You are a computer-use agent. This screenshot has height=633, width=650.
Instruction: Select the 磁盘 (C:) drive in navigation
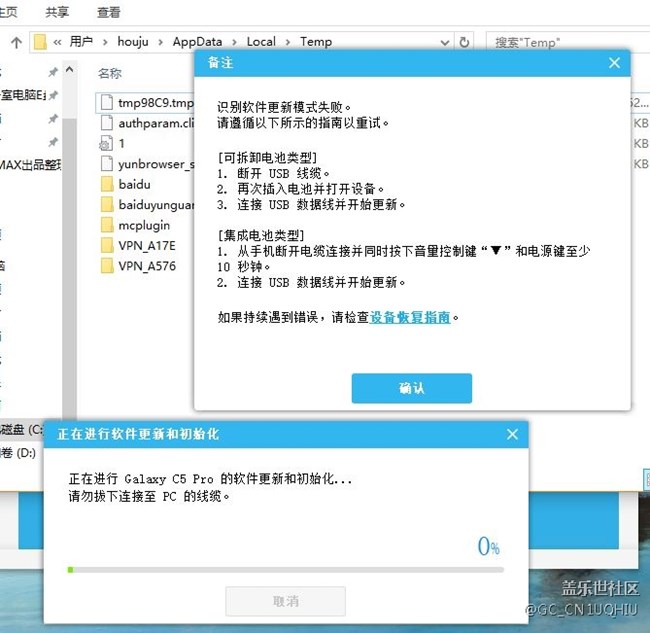(x=22, y=429)
